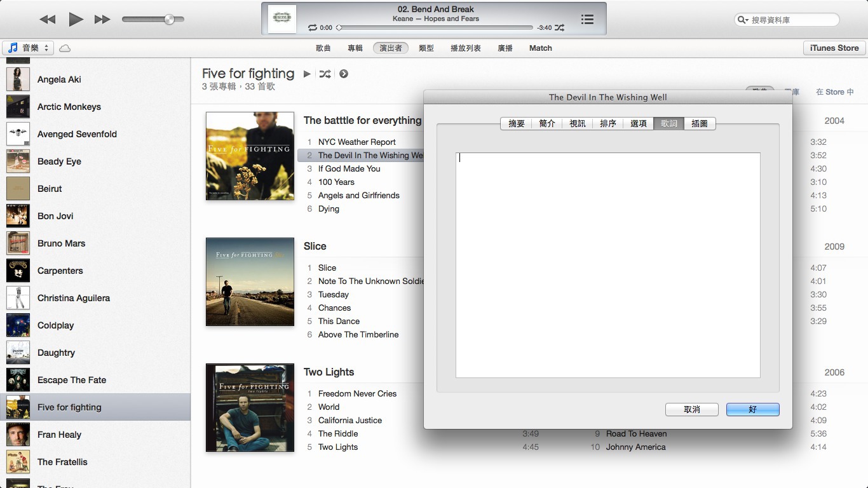Image resolution: width=868 pixels, height=488 pixels.
Task: Switch to the 專輯 view tab
Action: (355, 48)
